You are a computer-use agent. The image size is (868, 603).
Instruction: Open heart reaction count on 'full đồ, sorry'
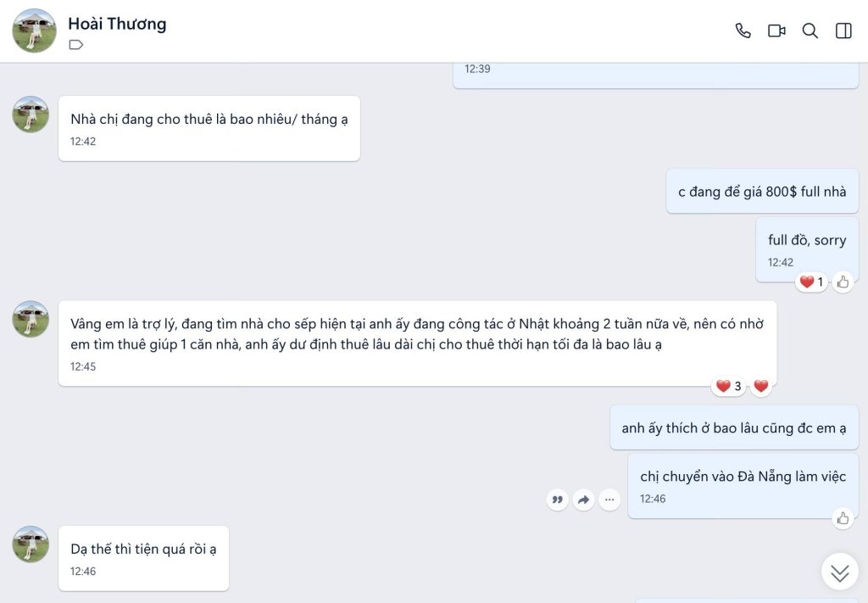[811, 282]
